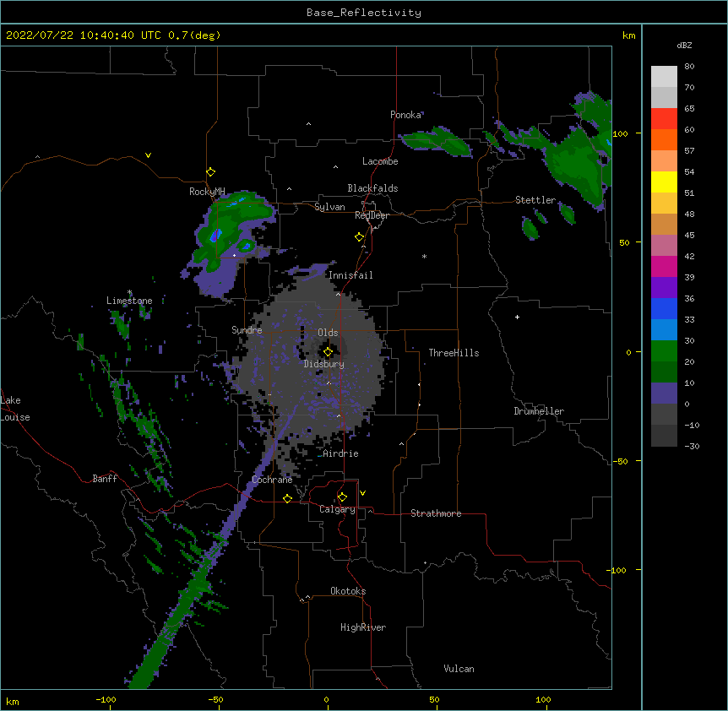Click the Vulcan city label

[x=459, y=669]
